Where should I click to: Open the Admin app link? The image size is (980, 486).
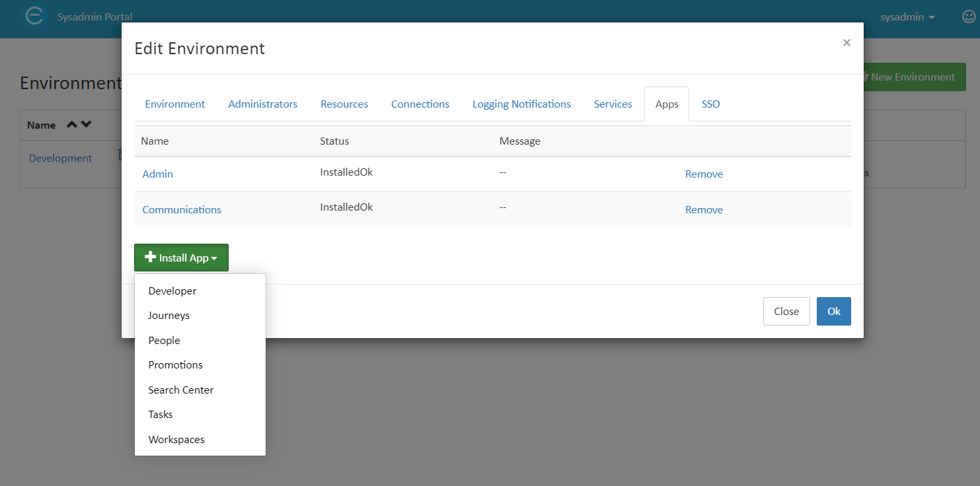[x=158, y=174]
